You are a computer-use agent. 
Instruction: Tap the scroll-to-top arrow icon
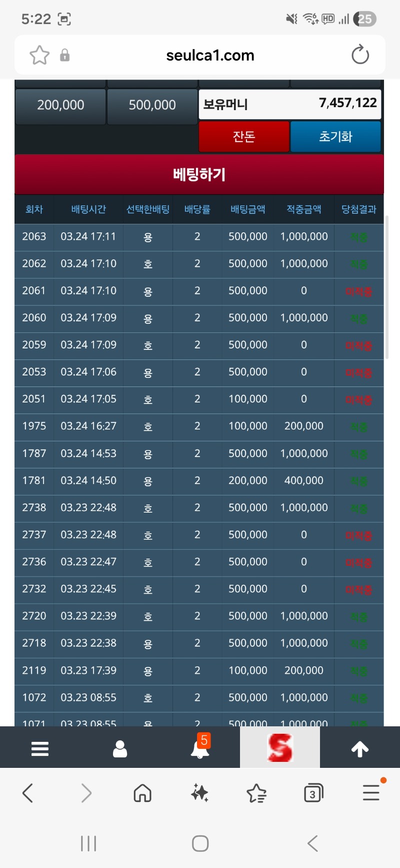[360, 749]
